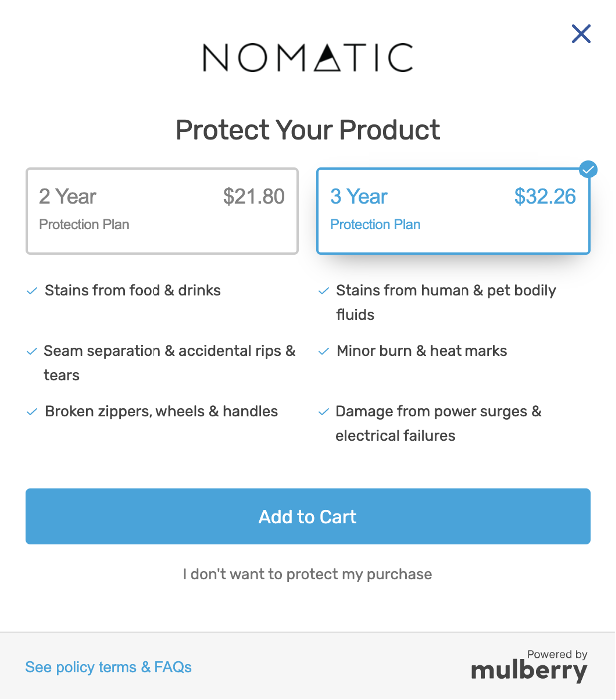616x700 pixels.
Task: Close the protection plan dialog
Action: point(581,34)
